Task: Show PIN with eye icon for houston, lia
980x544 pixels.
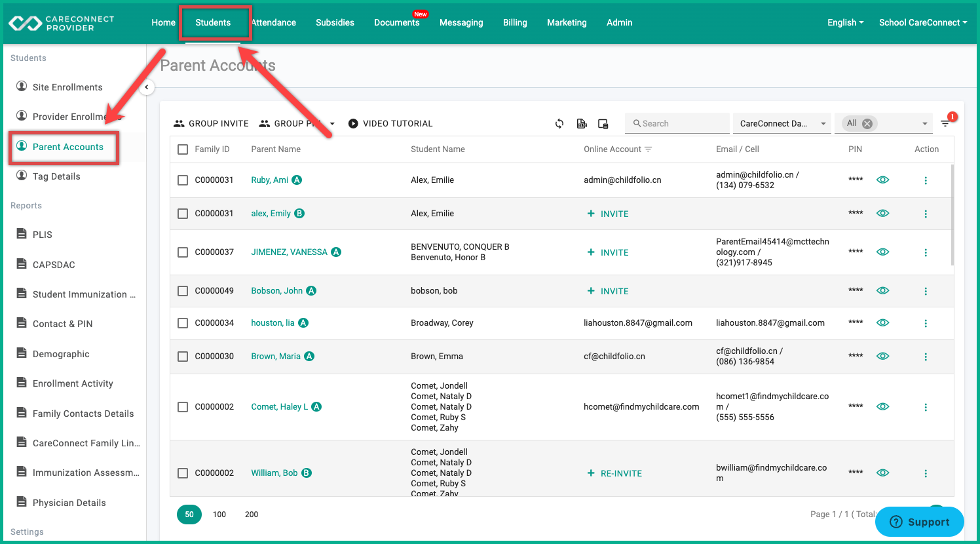Action: coord(883,322)
